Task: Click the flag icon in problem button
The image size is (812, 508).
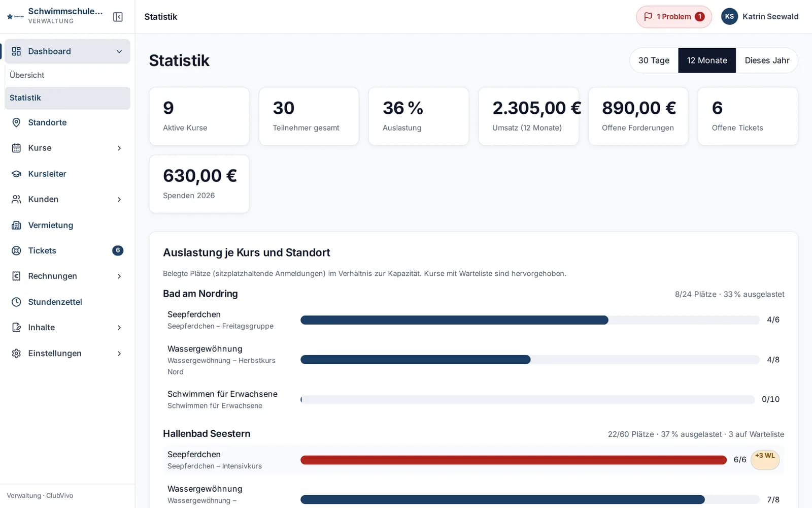Action: (x=648, y=17)
